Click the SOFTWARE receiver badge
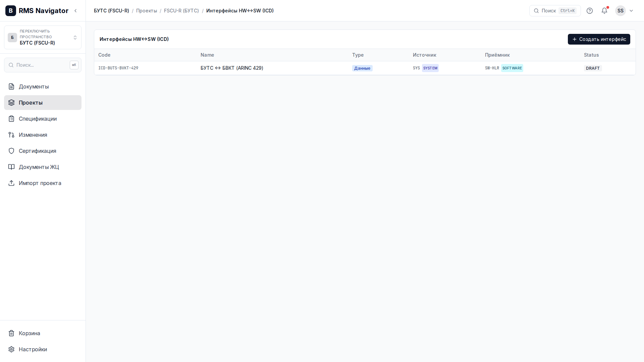Image resolution: width=644 pixels, height=362 pixels. 512,68
